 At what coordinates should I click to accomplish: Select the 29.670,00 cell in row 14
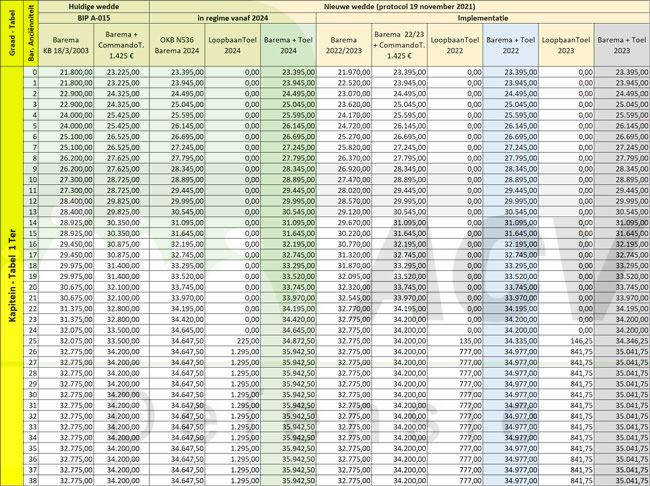coord(344,223)
